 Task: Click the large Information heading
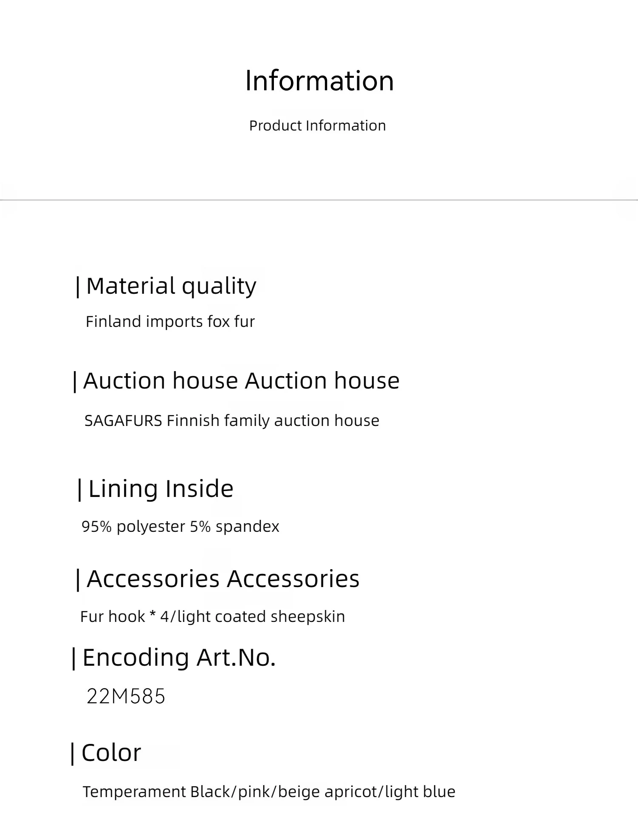tap(319, 80)
